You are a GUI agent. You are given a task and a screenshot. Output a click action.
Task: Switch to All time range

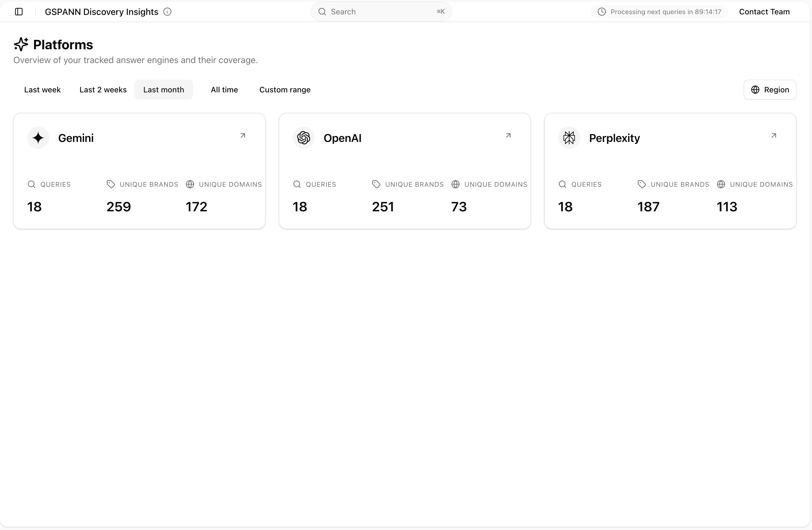[224, 90]
